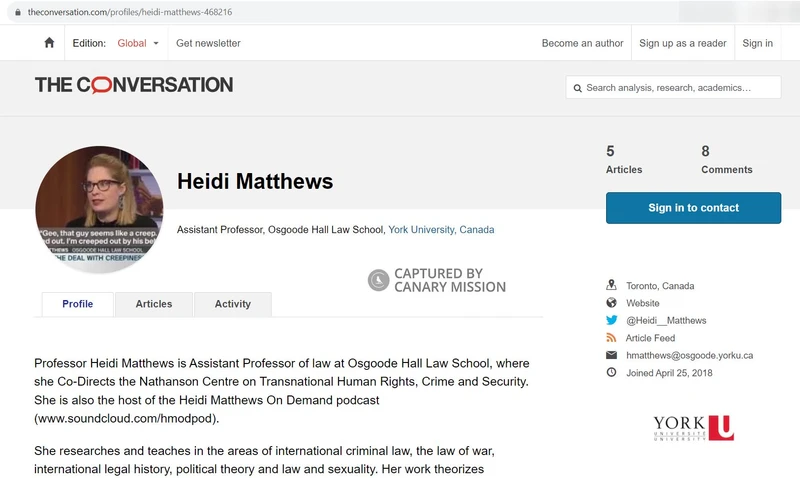800x478 pixels.
Task: Click Joined April 25, 2018 text
Action: 669,373
